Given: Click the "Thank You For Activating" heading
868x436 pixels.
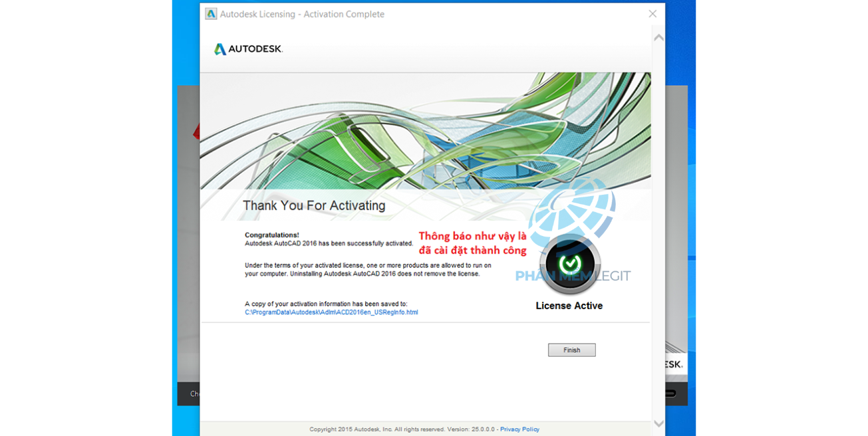Looking at the screenshot, I should tap(314, 206).
